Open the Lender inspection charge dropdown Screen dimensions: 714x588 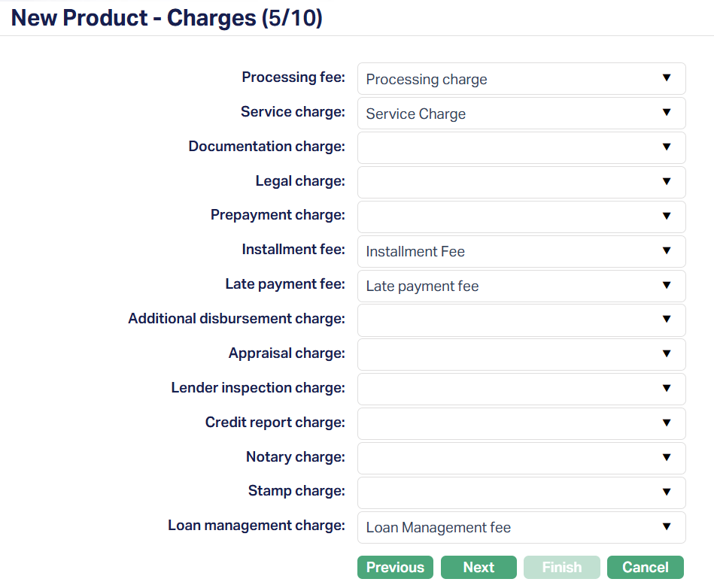521,389
